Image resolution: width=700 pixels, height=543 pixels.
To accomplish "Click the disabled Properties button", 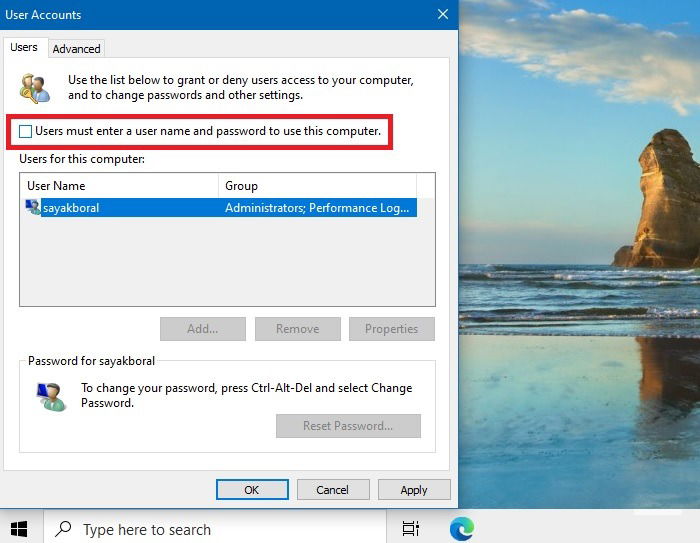I will click(x=392, y=329).
